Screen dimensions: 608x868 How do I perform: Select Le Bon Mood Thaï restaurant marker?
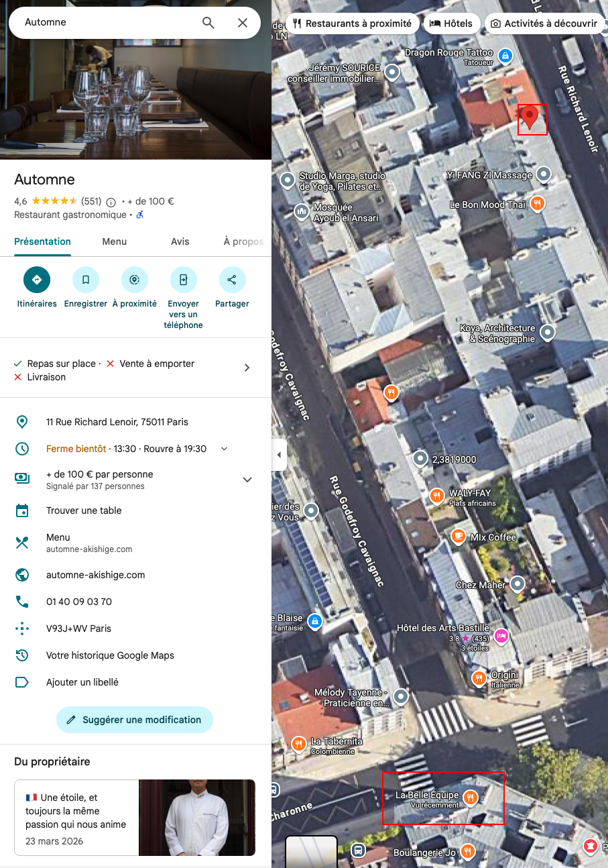537,203
